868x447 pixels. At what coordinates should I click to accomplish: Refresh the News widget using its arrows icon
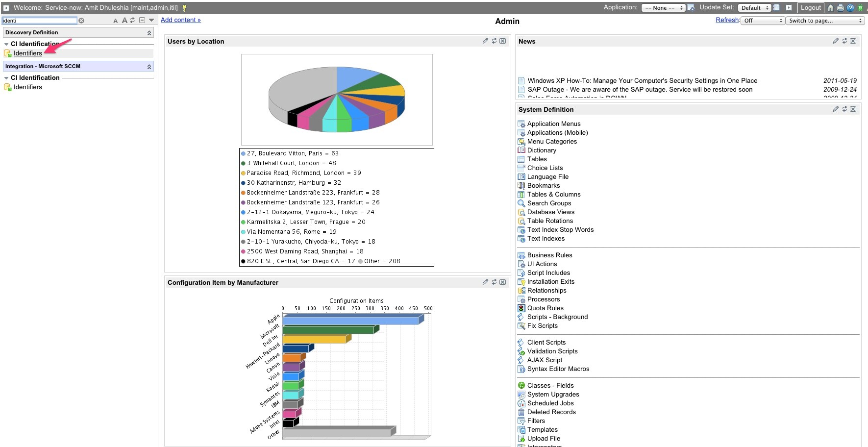[844, 41]
